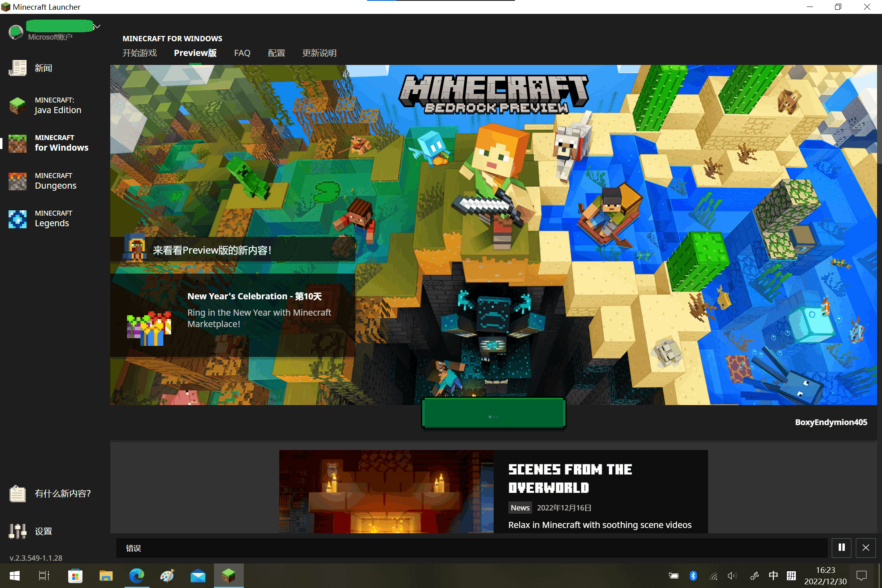Open the Windows Start menu
This screenshot has height=588, width=882.
15,576
